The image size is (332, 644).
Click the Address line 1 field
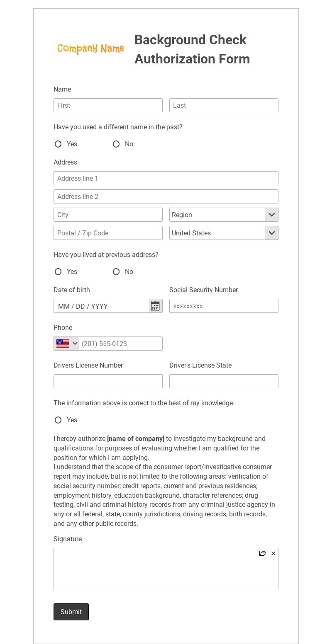pos(166,178)
